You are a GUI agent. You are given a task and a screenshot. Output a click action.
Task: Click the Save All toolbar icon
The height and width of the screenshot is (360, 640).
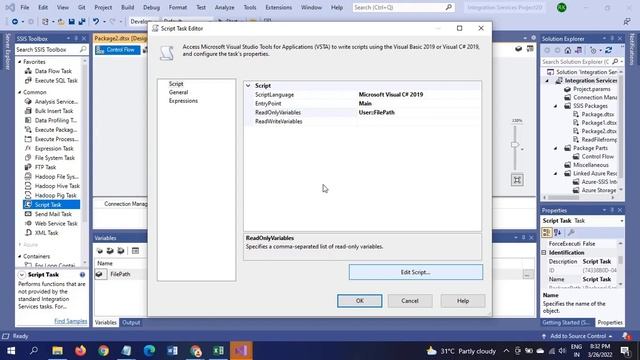82,22
